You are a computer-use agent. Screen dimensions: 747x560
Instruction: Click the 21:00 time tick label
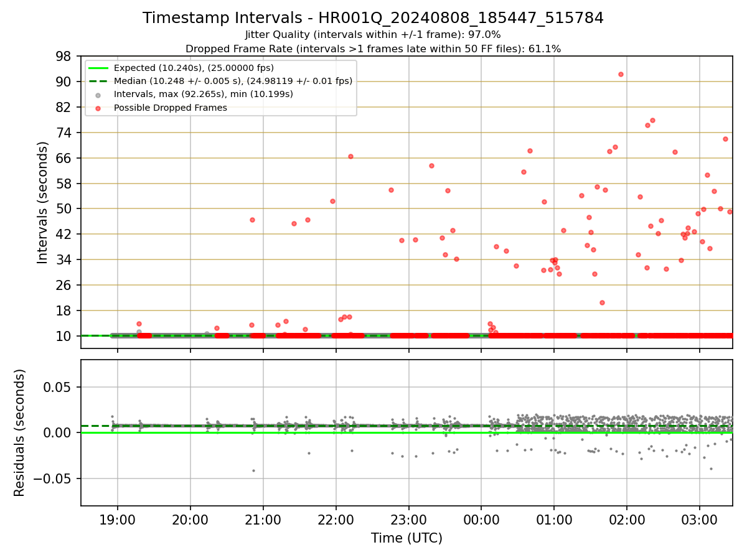pos(263,519)
